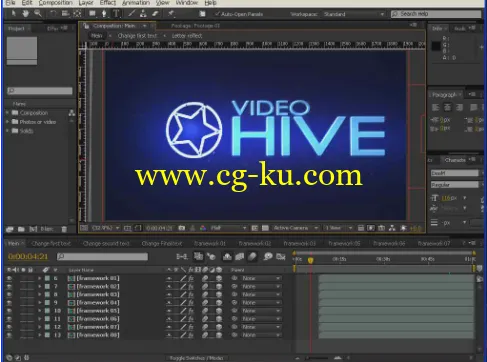Select the Zoom magnifier tool

tap(38, 14)
